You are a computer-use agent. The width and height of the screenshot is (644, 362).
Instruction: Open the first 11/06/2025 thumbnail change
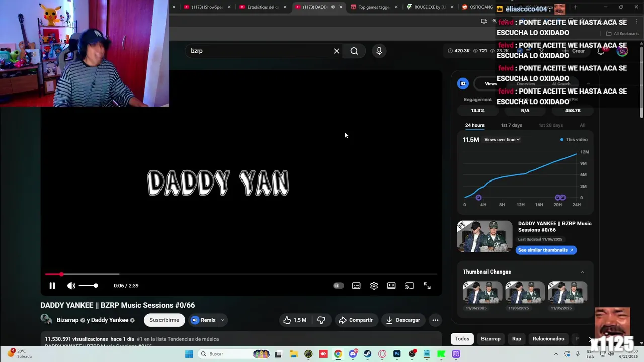(x=482, y=292)
